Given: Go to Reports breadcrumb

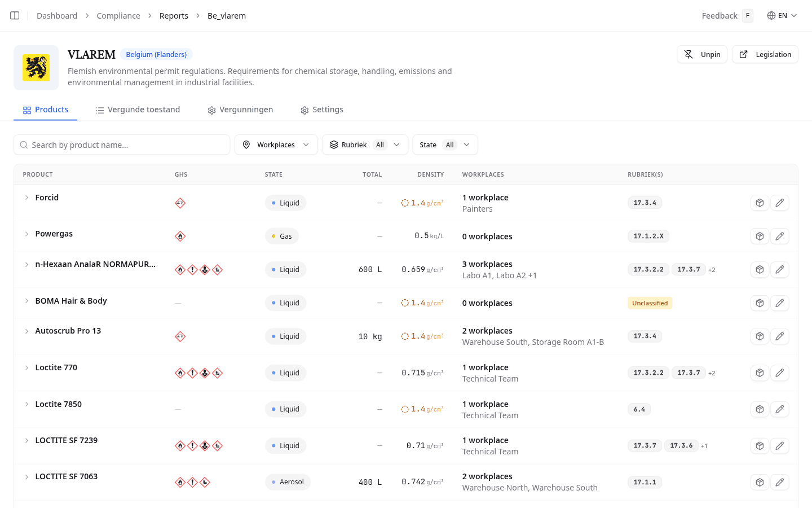Looking at the screenshot, I should [x=174, y=16].
